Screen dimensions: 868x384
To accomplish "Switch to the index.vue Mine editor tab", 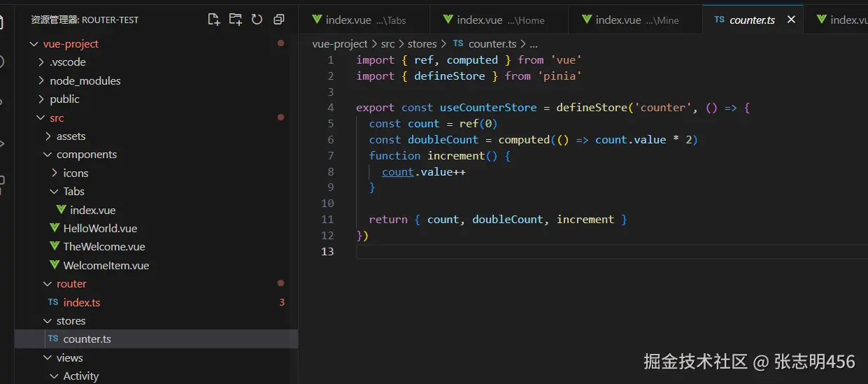I will pyautogui.click(x=636, y=20).
